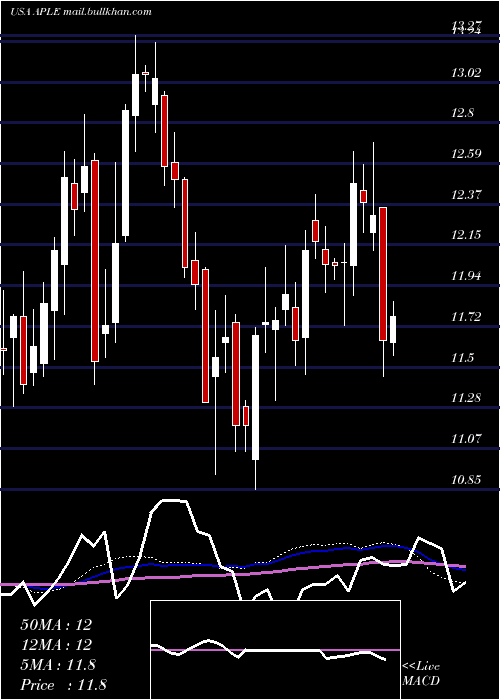Select the 11.94 price level label
500x700 pixels.
coord(466,276)
